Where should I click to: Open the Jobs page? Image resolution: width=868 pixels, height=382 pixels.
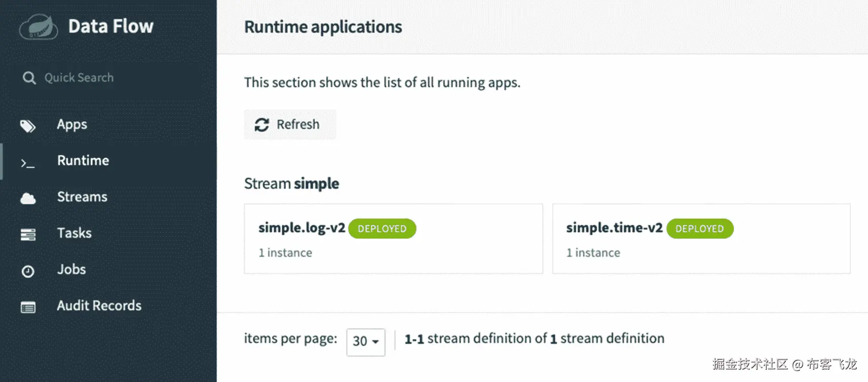pos(71,269)
